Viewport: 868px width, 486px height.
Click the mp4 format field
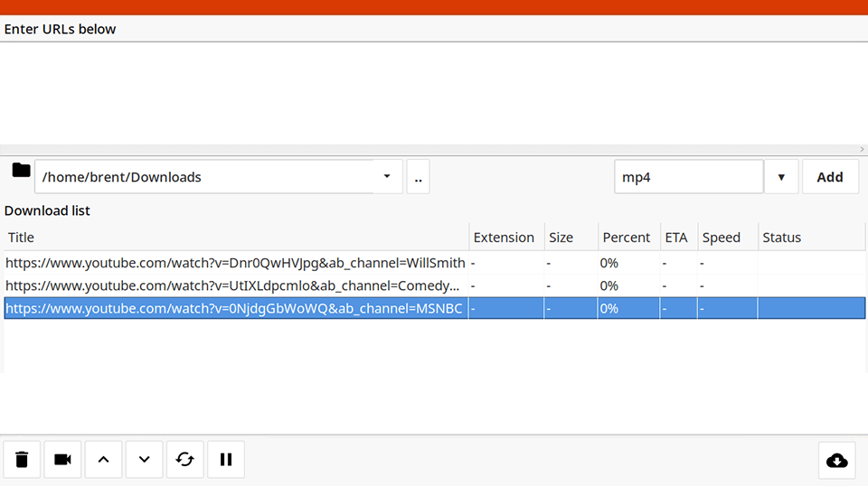coord(688,177)
